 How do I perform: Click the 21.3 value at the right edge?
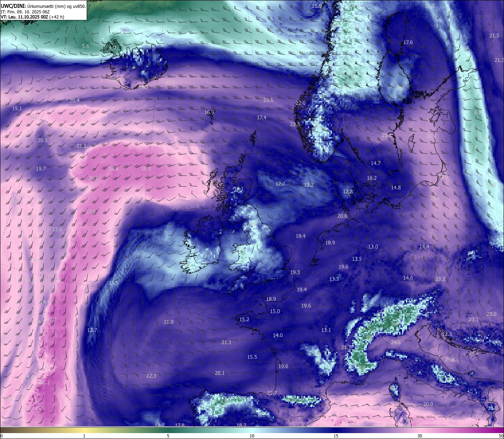coord(499,60)
